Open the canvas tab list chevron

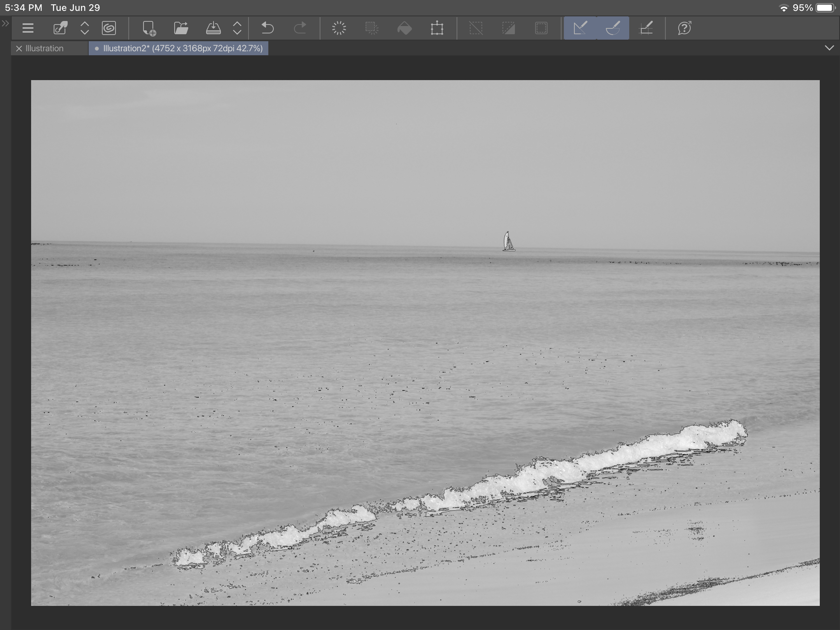pos(829,48)
